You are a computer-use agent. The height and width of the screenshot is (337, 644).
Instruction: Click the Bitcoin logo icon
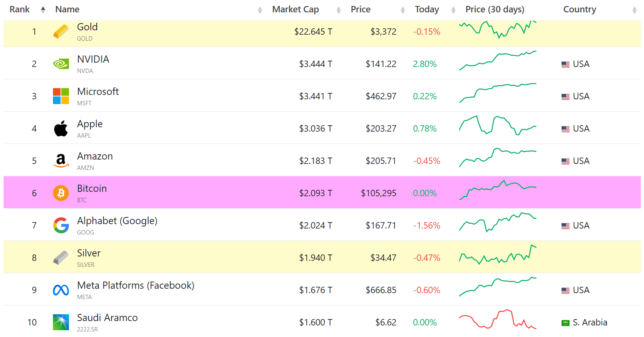(x=61, y=193)
